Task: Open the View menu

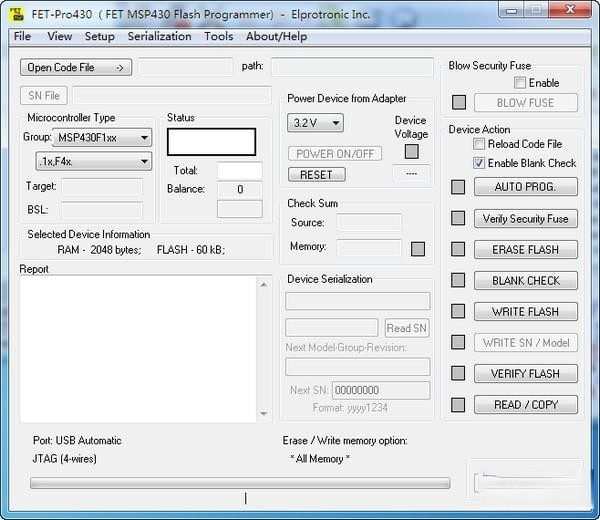Action: tap(60, 36)
